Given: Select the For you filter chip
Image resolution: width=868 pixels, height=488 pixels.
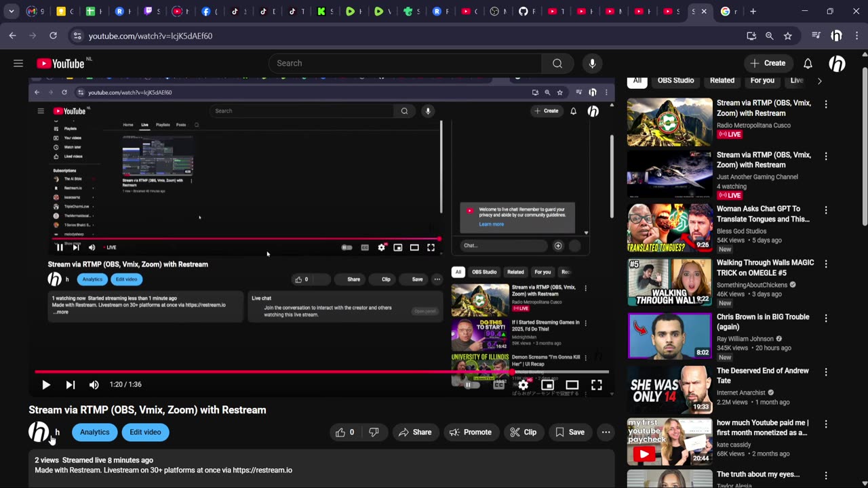Looking at the screenshot, I should point(762,80).
